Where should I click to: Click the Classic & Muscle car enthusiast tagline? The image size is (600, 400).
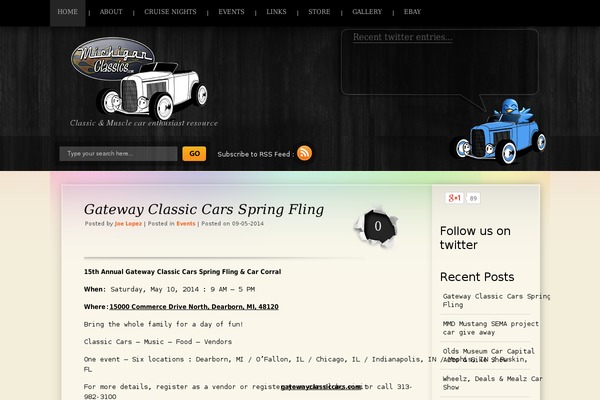click(x=144, y=123)
